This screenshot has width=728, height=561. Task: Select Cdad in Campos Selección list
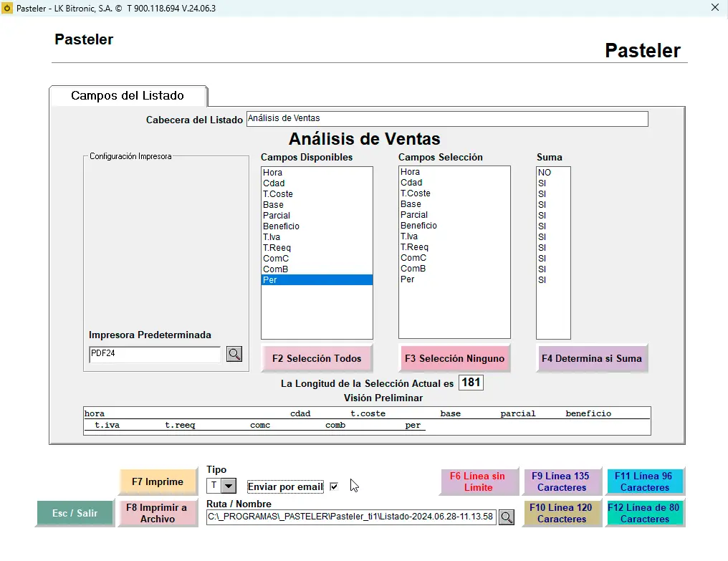(x=454, y=183)
